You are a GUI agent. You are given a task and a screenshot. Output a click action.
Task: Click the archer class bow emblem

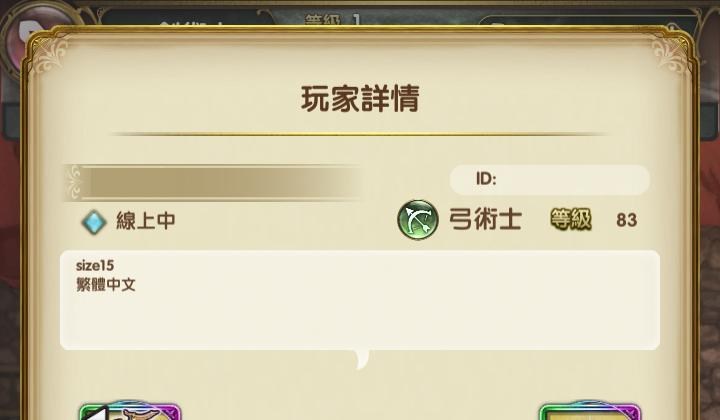[x=417, y=219]
